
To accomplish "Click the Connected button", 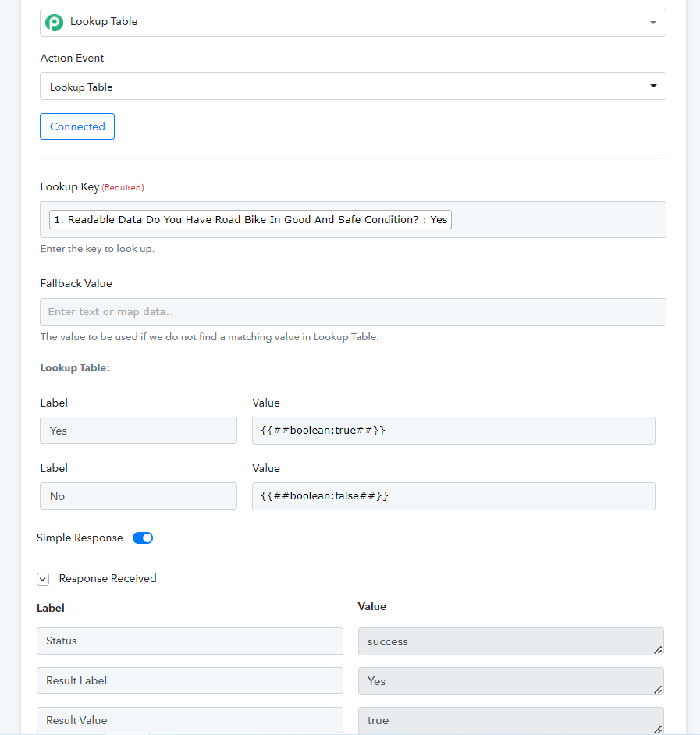I will coord(77,126).
